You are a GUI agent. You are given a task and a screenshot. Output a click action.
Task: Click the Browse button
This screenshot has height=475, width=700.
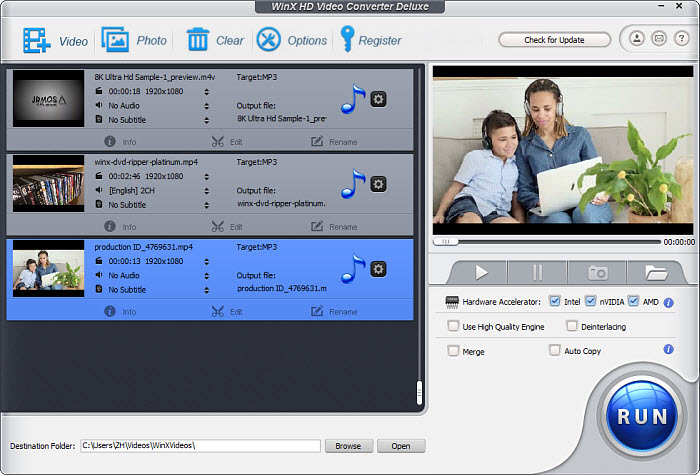coord(348,446)
